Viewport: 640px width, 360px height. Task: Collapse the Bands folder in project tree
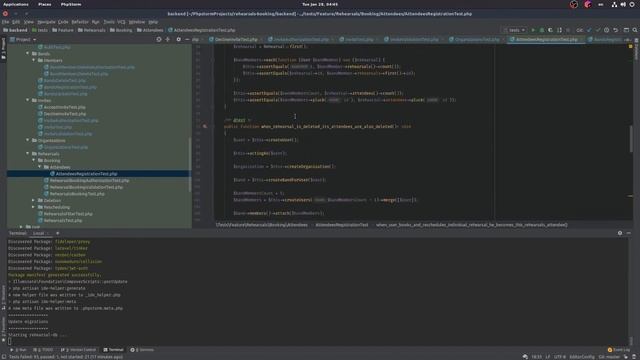[28, 53]
